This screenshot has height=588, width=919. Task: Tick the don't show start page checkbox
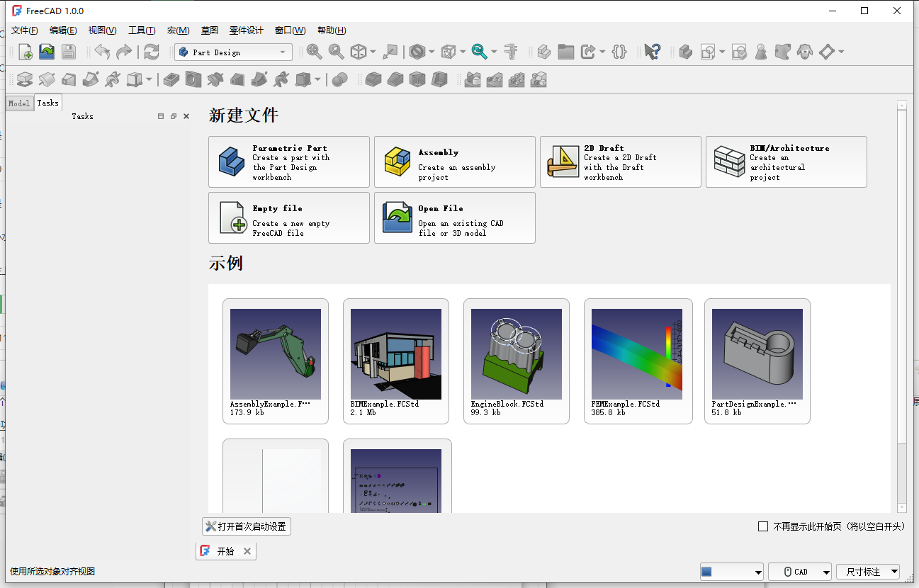763,526
